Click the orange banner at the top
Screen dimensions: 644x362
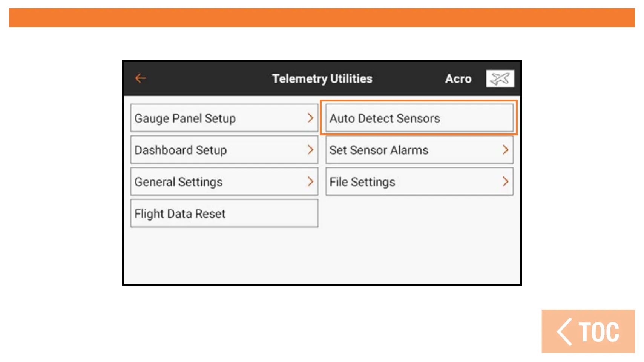coord(322,18)
